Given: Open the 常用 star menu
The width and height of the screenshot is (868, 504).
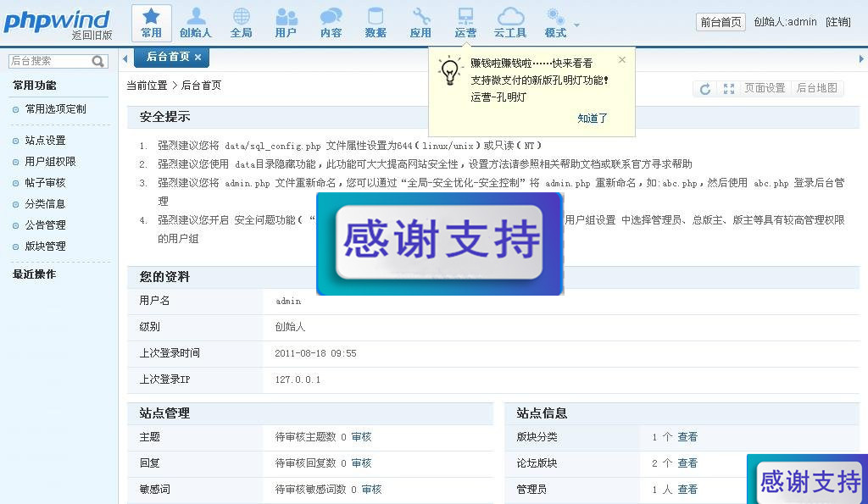Looking at the screenshot, I should click(151, 23).
